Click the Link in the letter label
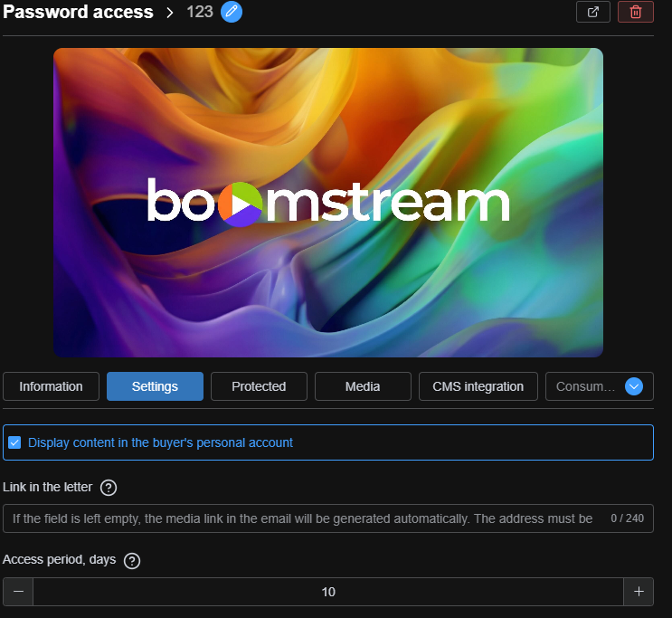The width and height of the screenshot is (672, 618). 48,487
